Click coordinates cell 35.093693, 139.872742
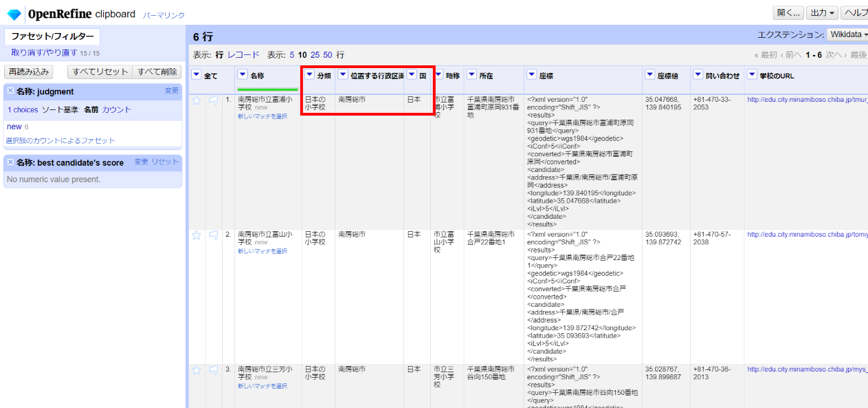The height and width of the screenshot is (408, 868). [663, 238]
